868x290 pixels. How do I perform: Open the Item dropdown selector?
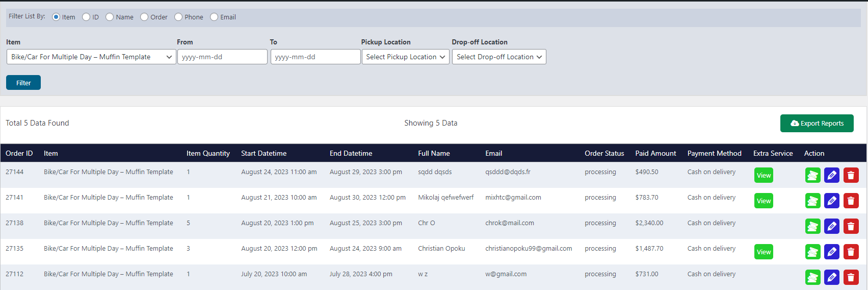91,57
